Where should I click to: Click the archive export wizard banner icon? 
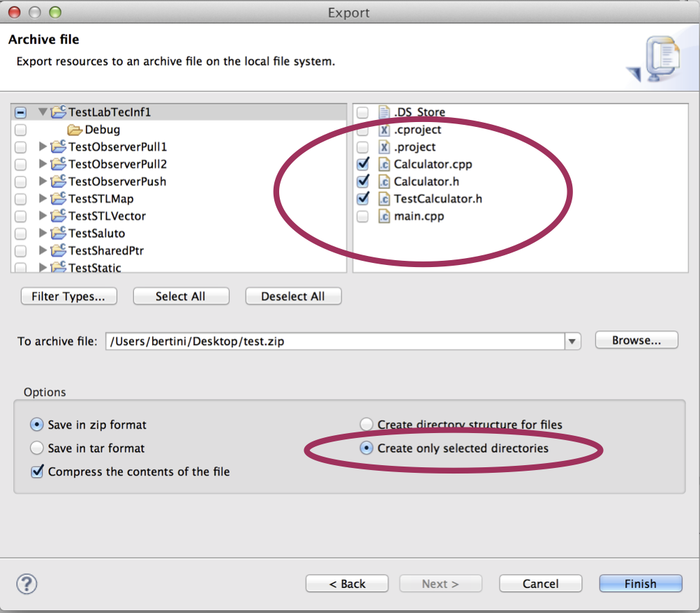[x=655, y=59]
